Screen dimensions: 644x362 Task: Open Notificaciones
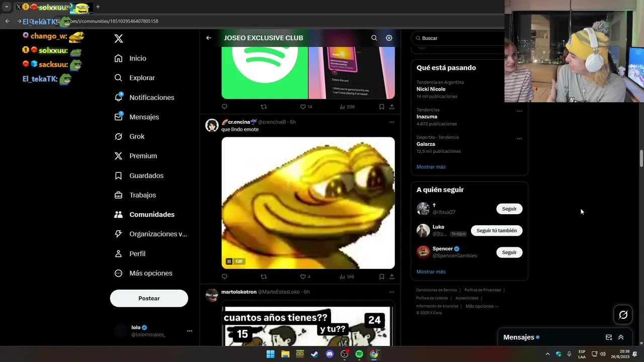pyautogui.click(x=144, y=98)
